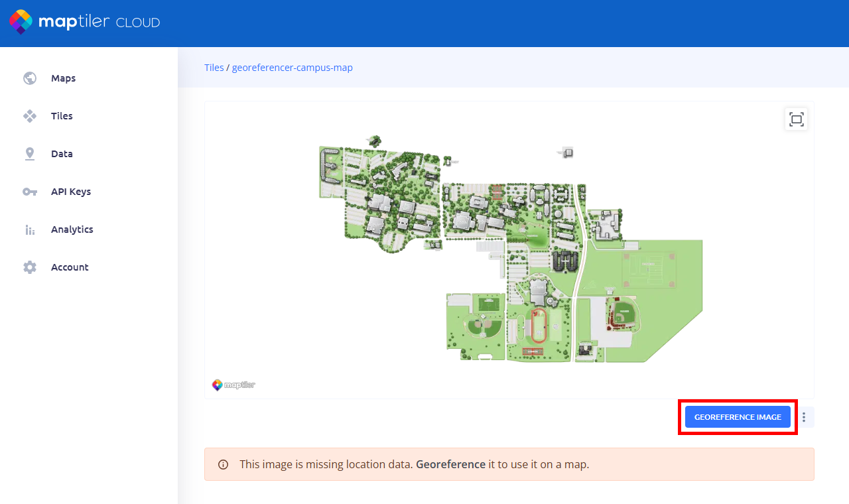Viewport: 849px width, 504px height.
Task: Open the Maps section label
Action: point(63,78)
